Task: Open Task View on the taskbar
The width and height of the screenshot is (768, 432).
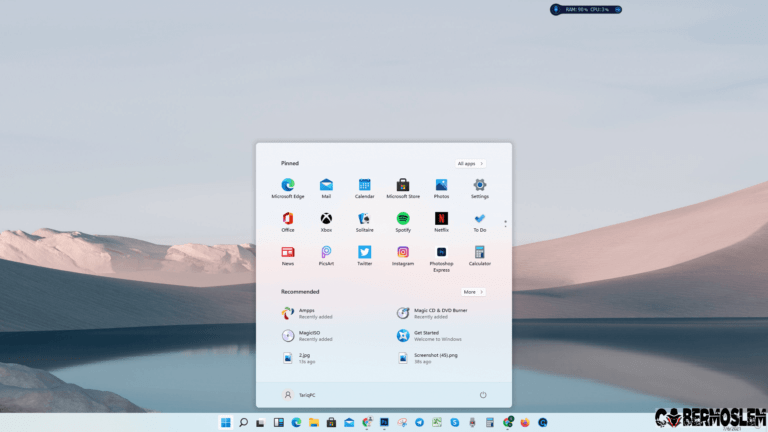Action: pyautogui.click(x=261, y=422)
